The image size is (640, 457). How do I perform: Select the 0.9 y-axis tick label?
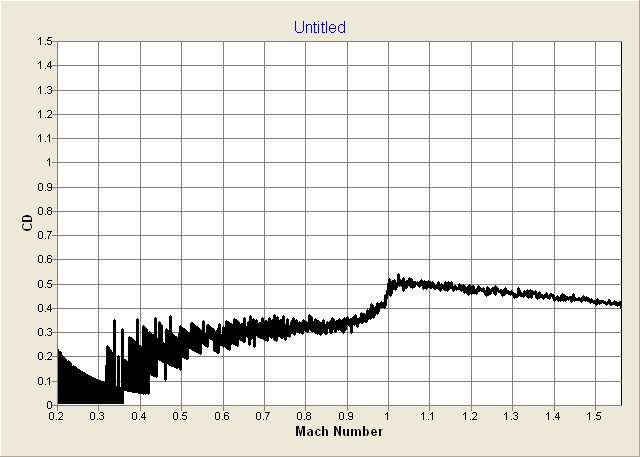[x=45, y=187]
